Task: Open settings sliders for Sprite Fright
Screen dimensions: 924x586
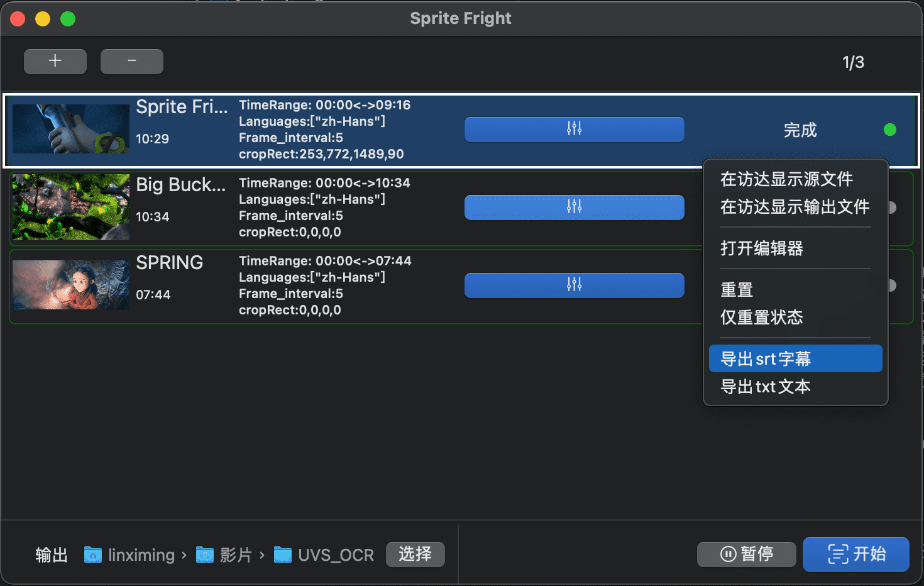Action: (574, 129)
